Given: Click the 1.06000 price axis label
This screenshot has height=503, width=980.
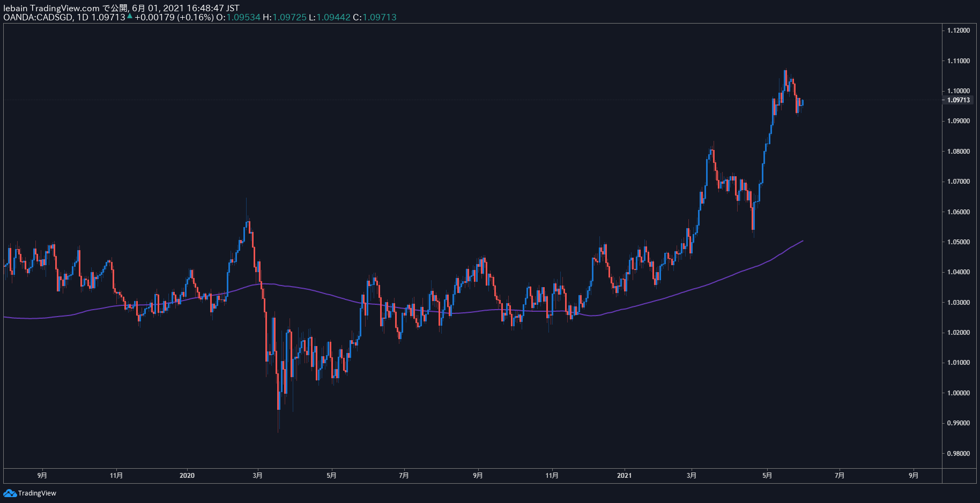Looking at the screenshot, I should [x=959, y=212].
